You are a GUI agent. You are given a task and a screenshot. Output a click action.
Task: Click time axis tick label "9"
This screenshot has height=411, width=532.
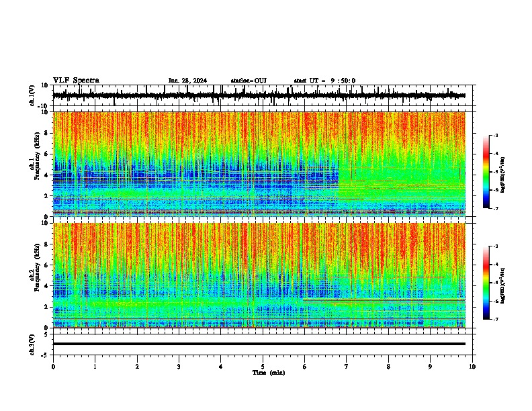pos(430,367)
